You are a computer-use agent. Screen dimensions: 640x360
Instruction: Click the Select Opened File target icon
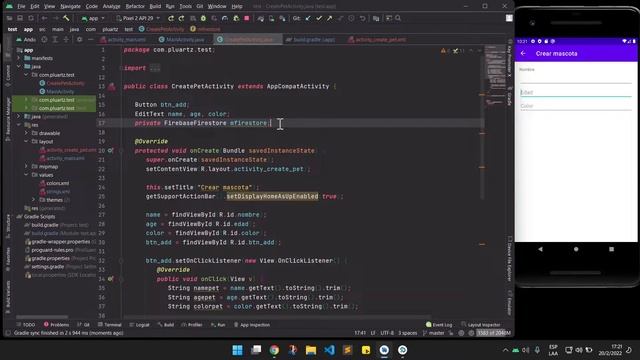click(44, 40)
